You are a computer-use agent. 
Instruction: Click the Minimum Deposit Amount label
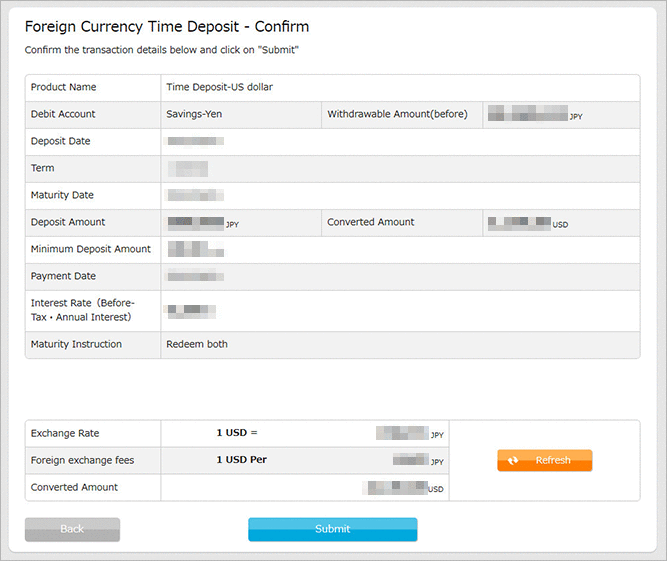click(x=91, y=249)
